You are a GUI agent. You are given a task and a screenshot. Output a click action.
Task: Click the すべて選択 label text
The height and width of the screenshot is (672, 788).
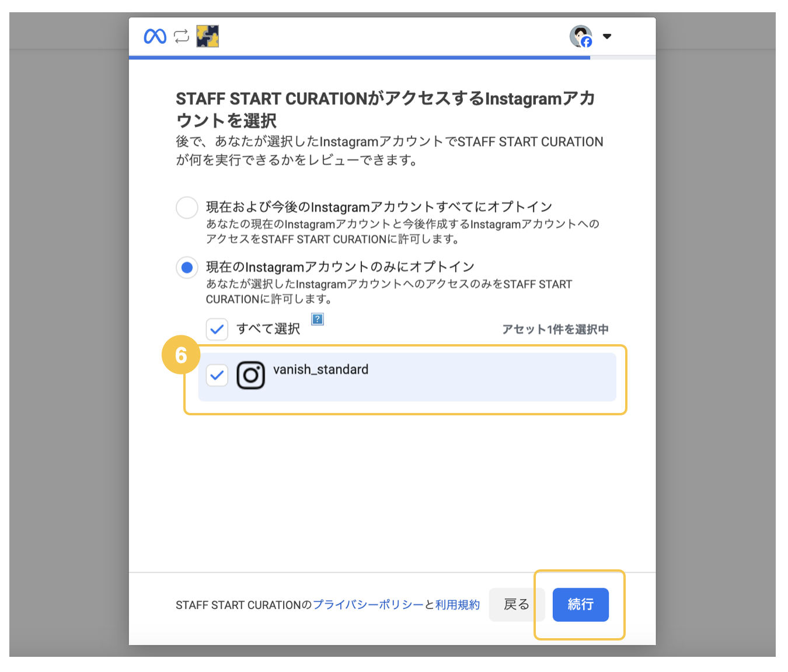coord(269,329)
